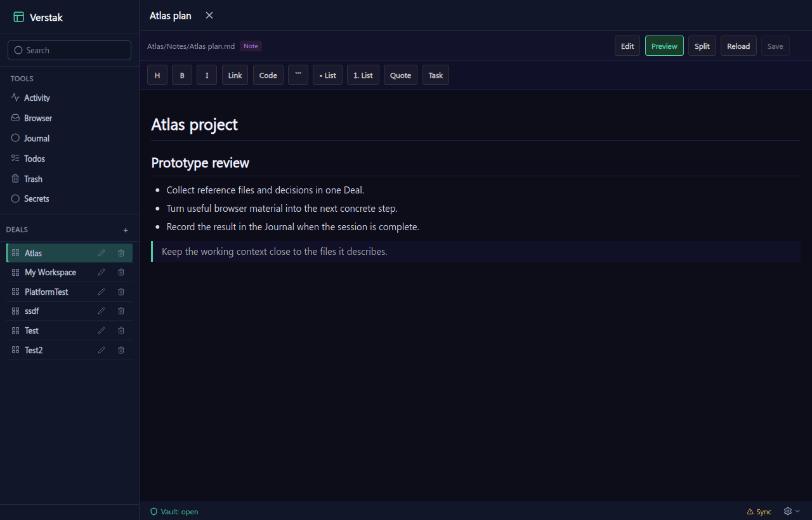The height and width of the screenshot is (520, 812).
Task: Delete the PlatformTest deal
Action: point(121,292)
